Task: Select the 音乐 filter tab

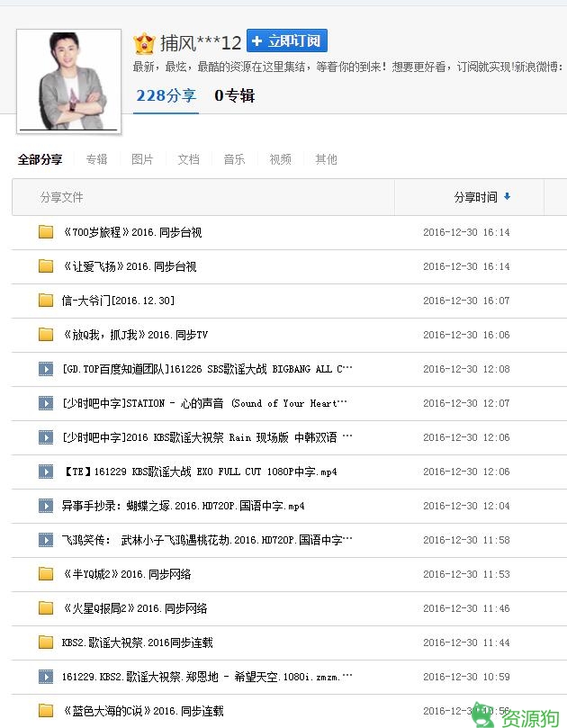Action: 234,159
